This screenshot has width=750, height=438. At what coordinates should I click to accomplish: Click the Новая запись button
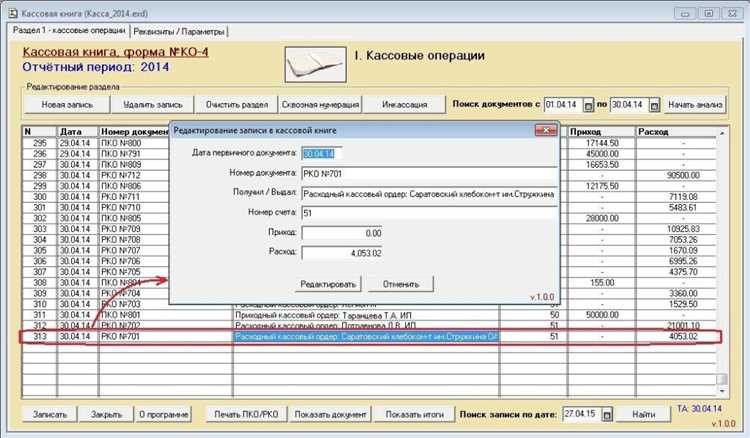click(x=67, y=104)
